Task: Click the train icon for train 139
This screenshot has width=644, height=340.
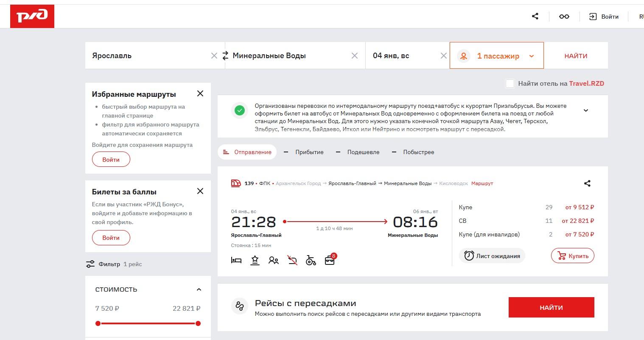Action: tap(236, 183)
